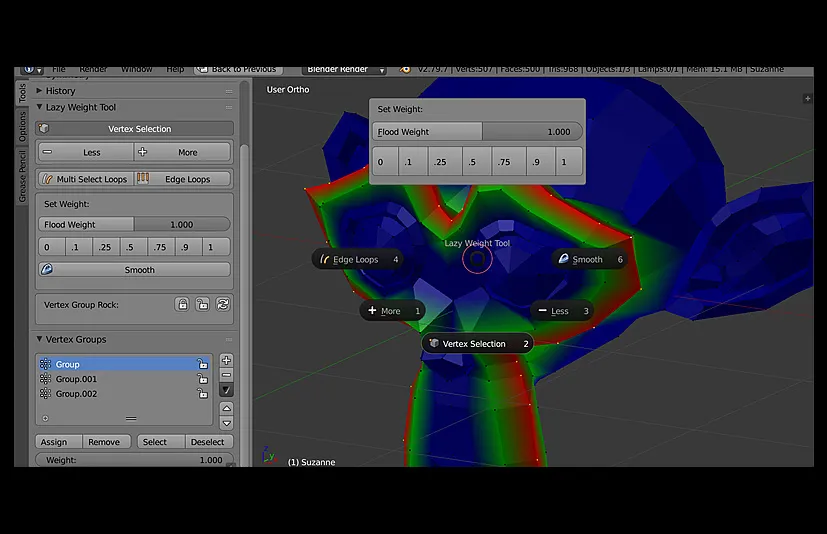The width and height of the screenshot is (827, 534).
Task: Choose 1 in the Set Weight popup
Action: coord(569,162)
